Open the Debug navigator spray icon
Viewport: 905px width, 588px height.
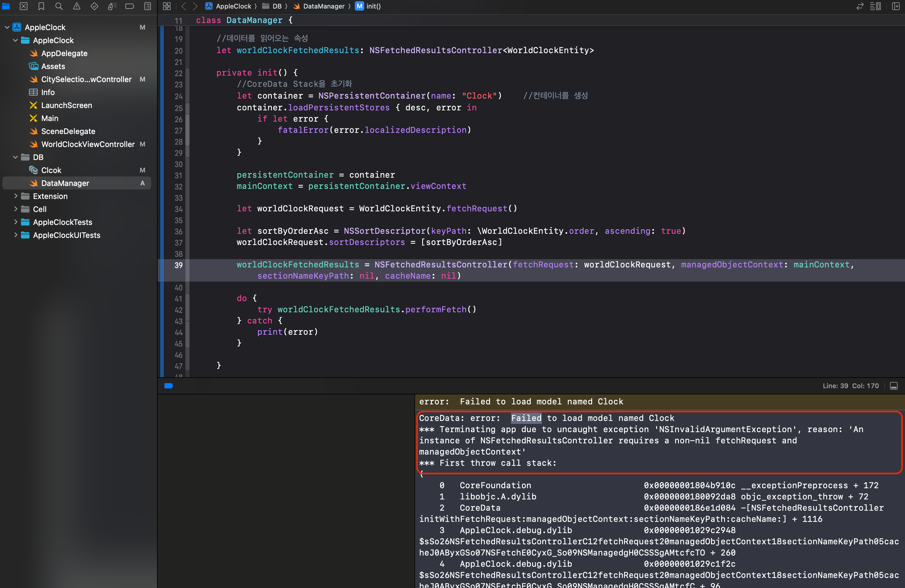click(x=112, y=6)
